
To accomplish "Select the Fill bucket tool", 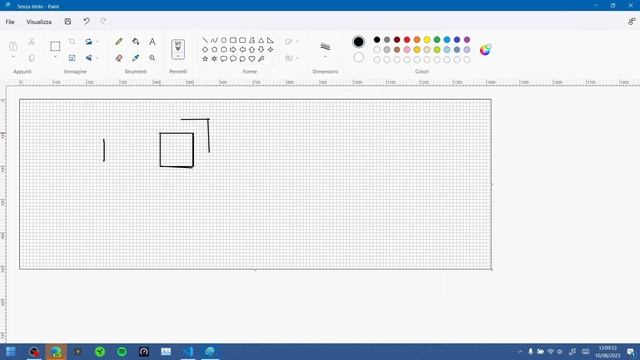I will click(x=136, y=42).
